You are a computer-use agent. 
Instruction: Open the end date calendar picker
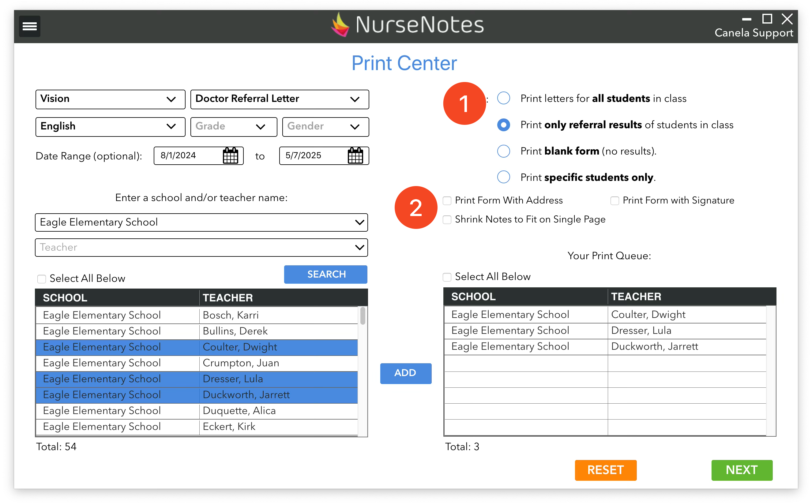(355, 156)
